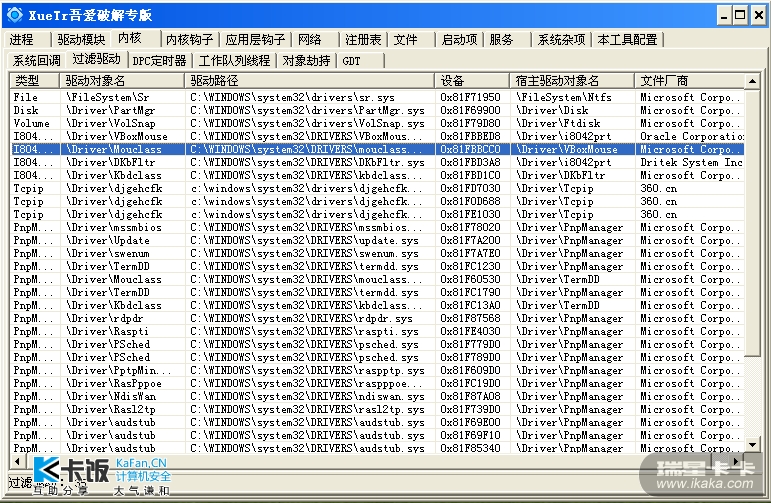
Task: Select the \Driver\VBoxMouse driver row
Action: click(377, 136)
